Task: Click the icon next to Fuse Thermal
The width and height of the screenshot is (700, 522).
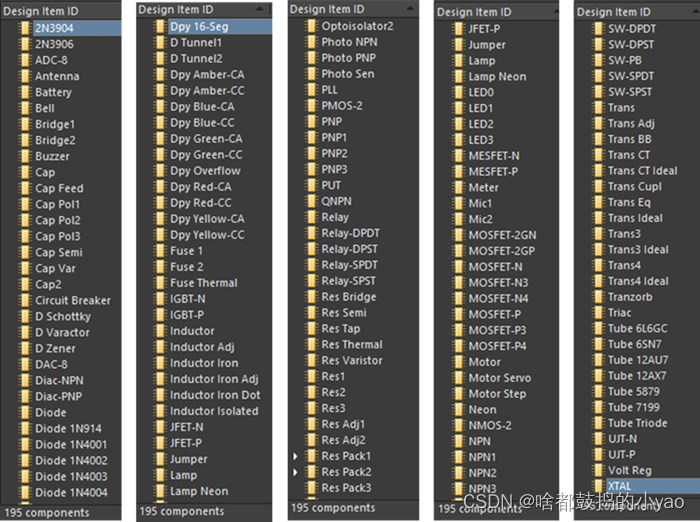Action: [x=159, y=283]
